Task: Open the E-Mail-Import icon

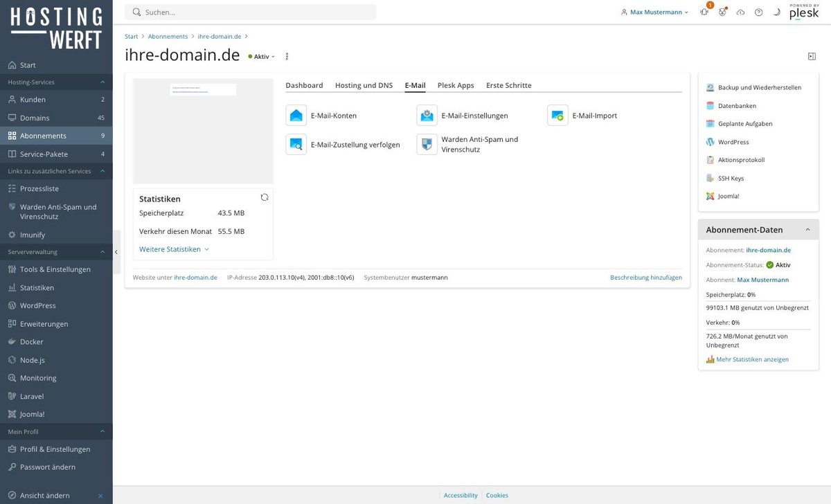Action: pyautogui.click(x=557, y=116)
